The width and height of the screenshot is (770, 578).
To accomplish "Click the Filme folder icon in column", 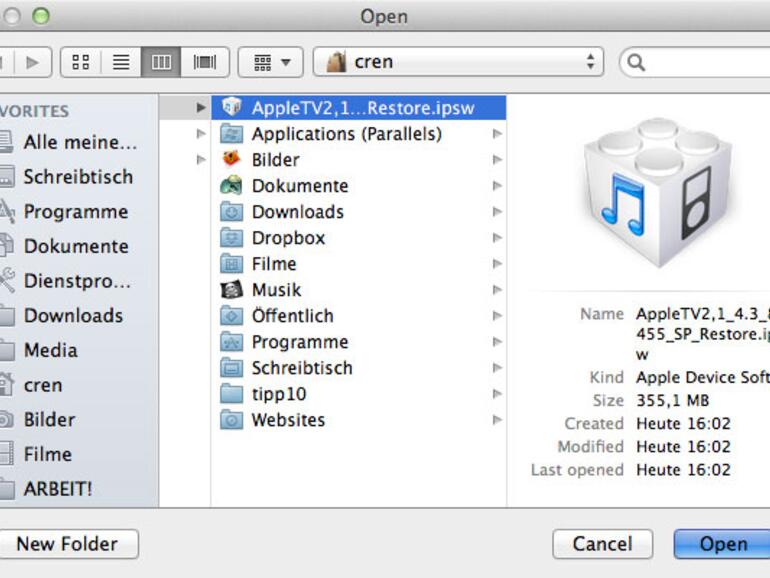I will pyautogui.click(x=232, y=264).
